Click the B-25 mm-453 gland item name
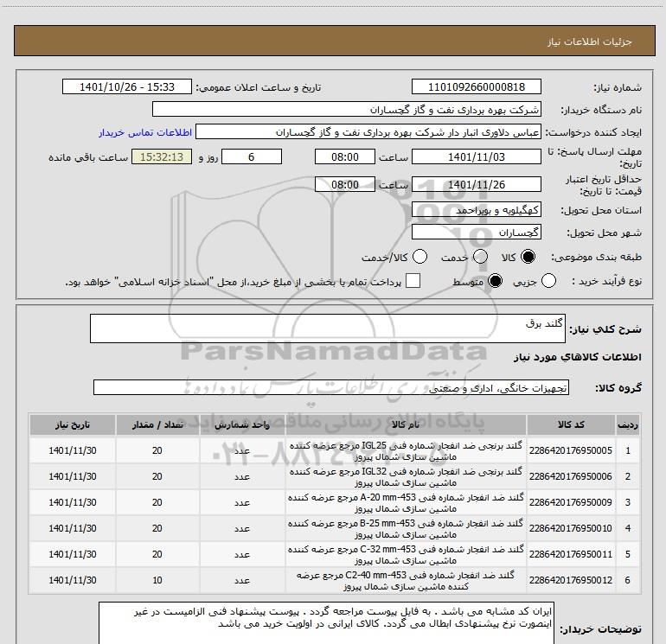 tap(406, 529)
